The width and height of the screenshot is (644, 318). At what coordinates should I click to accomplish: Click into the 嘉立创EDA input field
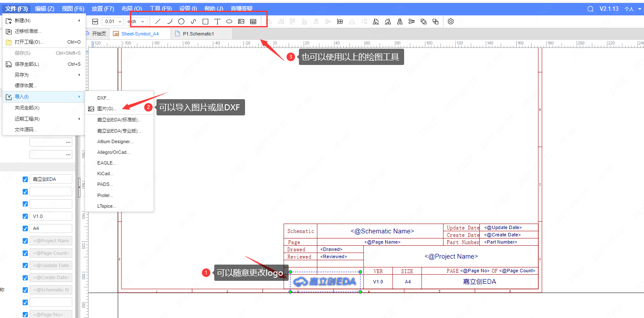[51, 179]
